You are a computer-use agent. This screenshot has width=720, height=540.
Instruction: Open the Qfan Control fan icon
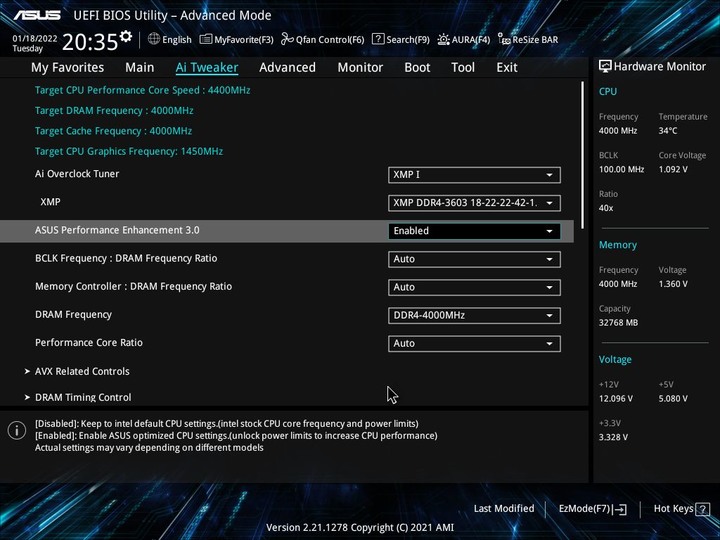287,39
